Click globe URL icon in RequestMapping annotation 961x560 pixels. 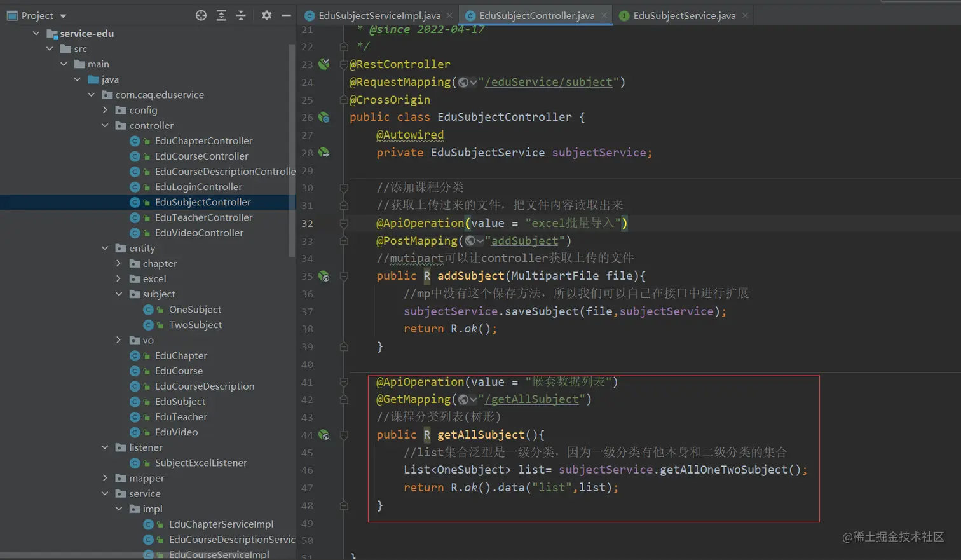pos(463,82)
